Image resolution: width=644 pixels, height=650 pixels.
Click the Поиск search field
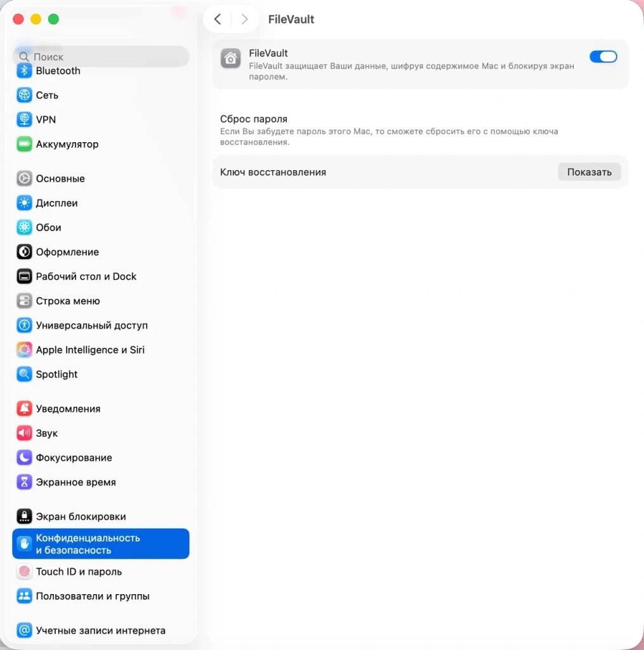click(x=102, y=56)
